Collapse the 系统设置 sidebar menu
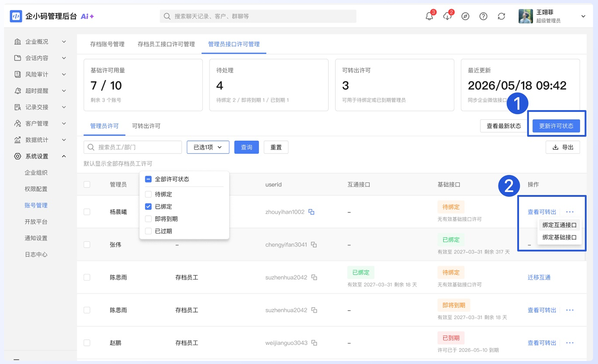The image size is (598, 364). 64,156
